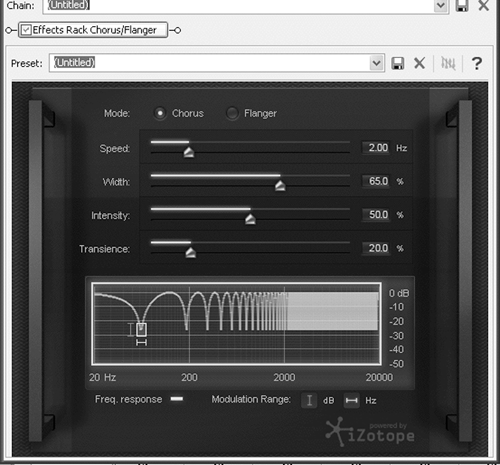Click the Intensity value field 50.0
This screenshot has width=500, height=465.
376,215
